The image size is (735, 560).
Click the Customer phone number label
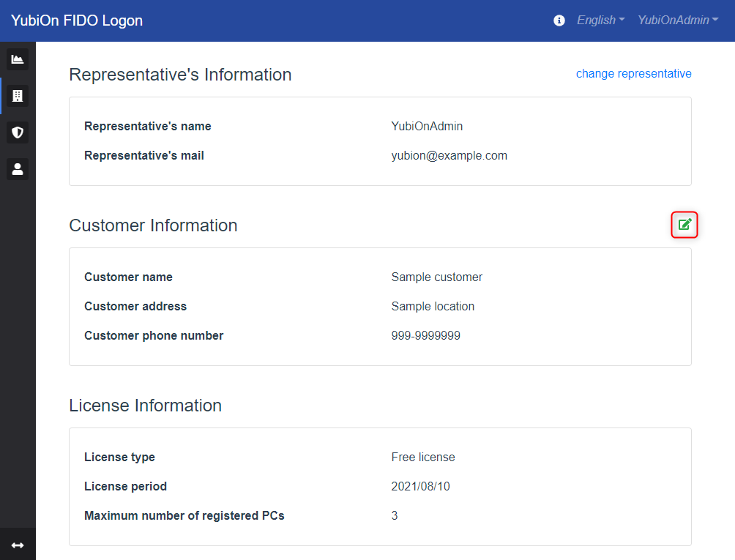click(x=154, y=335)
